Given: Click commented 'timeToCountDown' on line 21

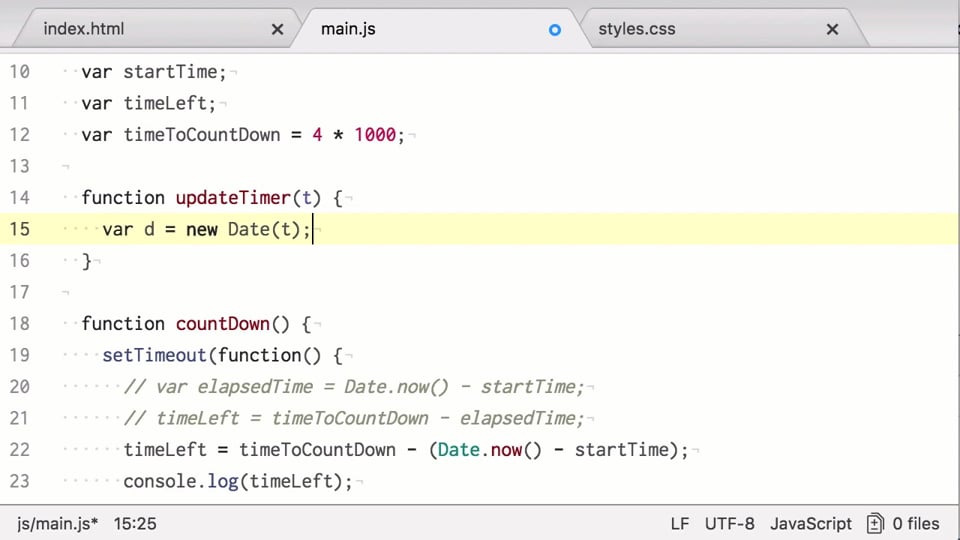Looking at the screenshot, I should point(350,418).
